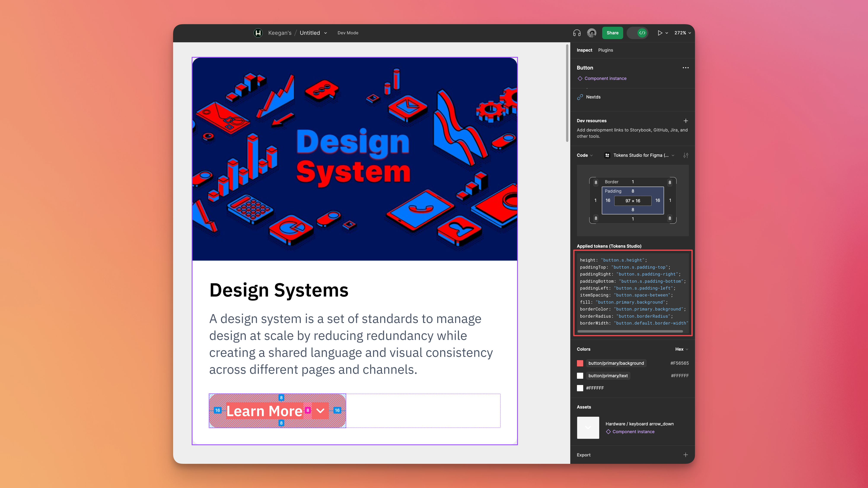Click the inspect panel vertical scrollbar

tap(567, 93)
